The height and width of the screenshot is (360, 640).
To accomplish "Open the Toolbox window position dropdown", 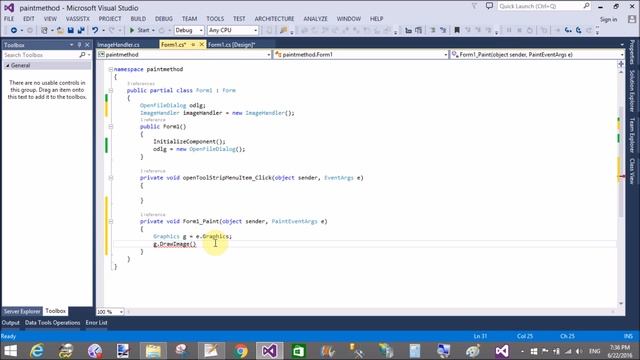I will [x=71, y=45].
